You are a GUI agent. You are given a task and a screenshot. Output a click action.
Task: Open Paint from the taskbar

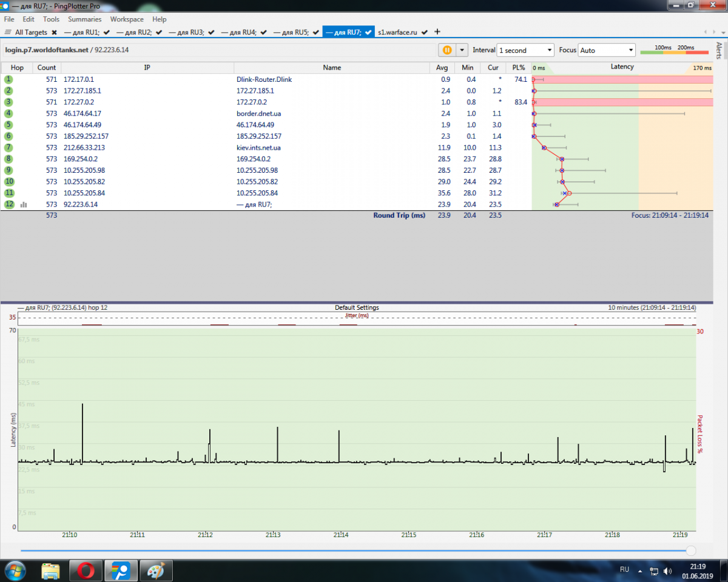(x=157, y=570)
